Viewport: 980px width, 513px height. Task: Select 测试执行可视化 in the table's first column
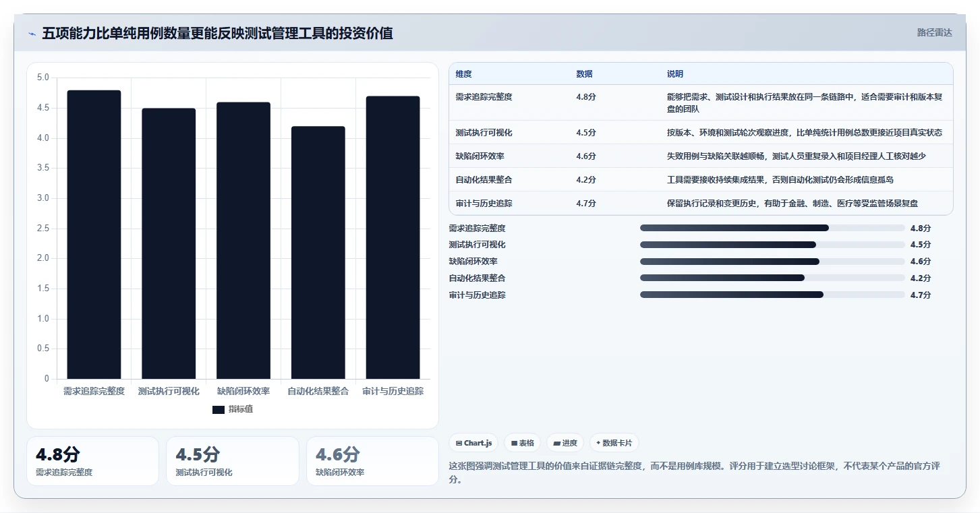click(x=484, y=133)
